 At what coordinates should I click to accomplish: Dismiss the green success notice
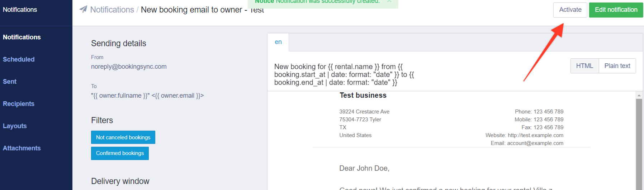[389, 1]
